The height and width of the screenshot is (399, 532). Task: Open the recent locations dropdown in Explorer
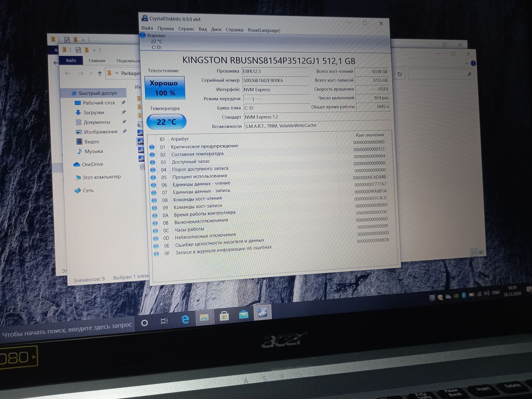tap(91, 74)
